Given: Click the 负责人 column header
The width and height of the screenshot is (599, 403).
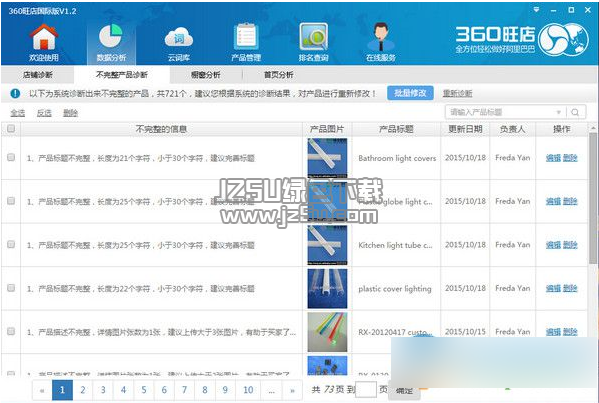Looking at the screenshot, I should [x=513, y=129].
